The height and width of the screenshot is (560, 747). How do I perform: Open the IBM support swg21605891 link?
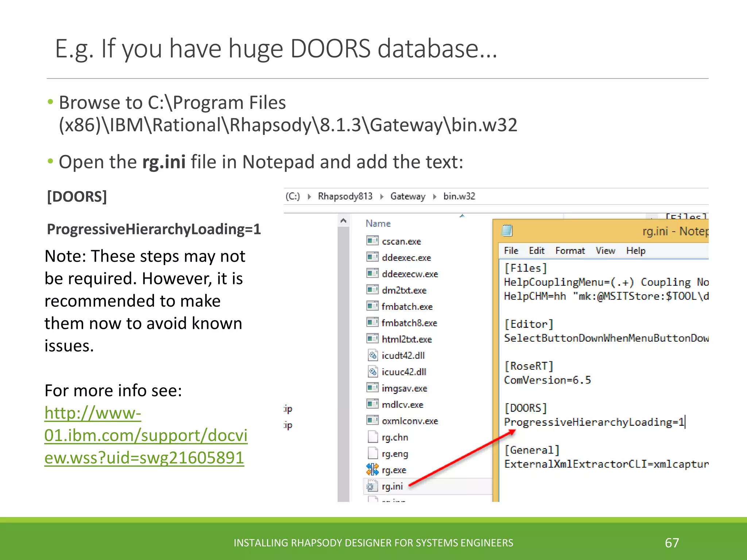[x=146, y=435]
